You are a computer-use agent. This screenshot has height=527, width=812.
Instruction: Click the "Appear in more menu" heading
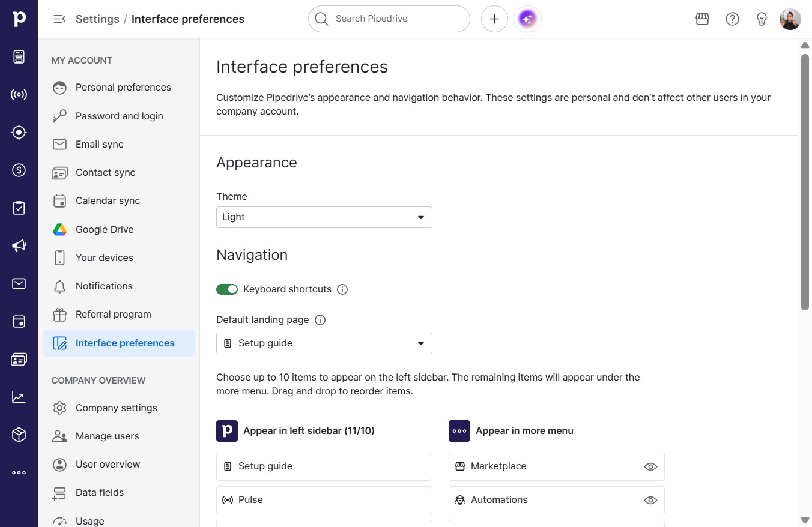[x=524, y=431]
